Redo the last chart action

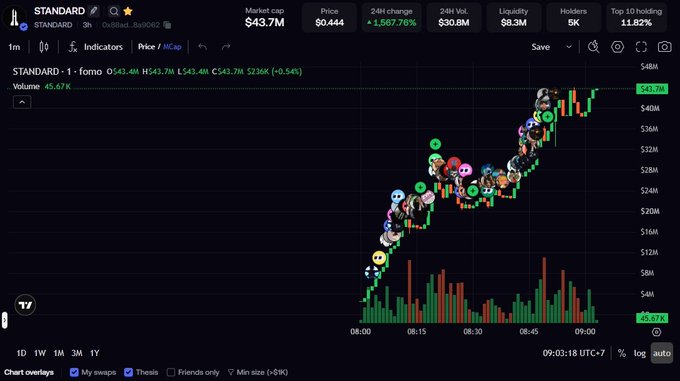(x=226, y=47)
